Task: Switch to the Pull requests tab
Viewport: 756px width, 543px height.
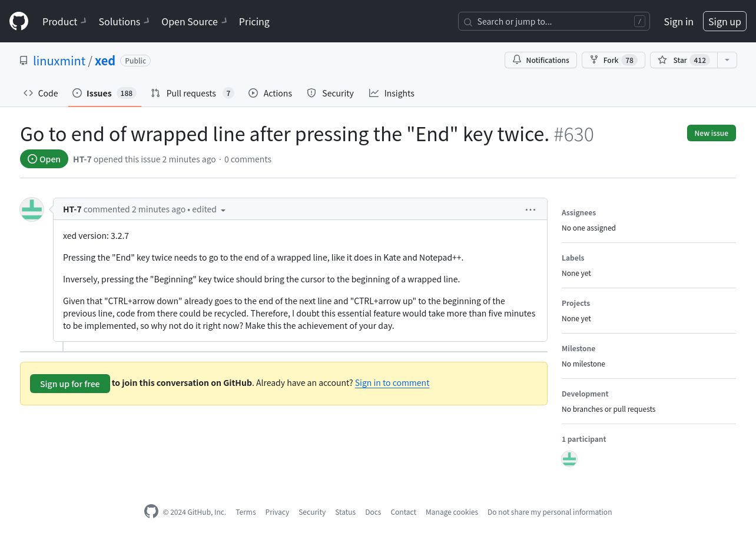Action: tap(192, 93)
